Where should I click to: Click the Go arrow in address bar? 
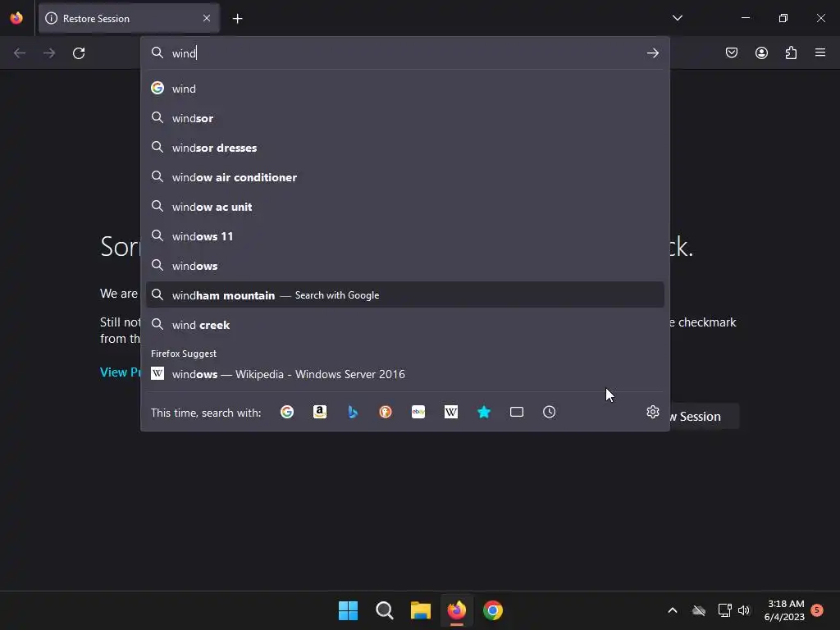tap(652, 53)
